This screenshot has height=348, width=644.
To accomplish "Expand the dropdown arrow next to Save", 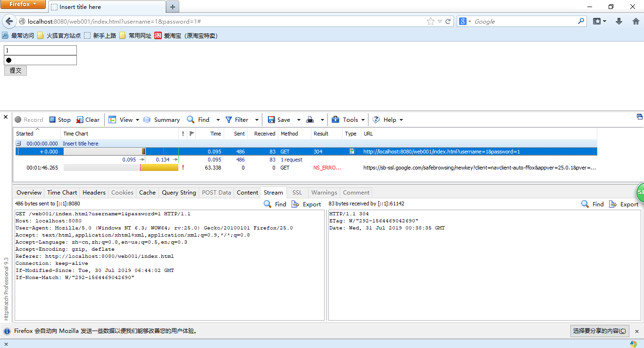I will pos(299,120).
